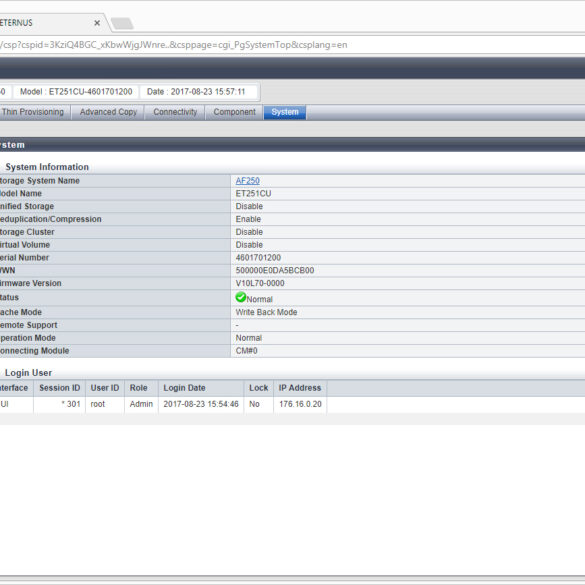Select the System tab
The height and width of the screenshot is (585, 585).
pyautogui.click(x=285, y=112)
